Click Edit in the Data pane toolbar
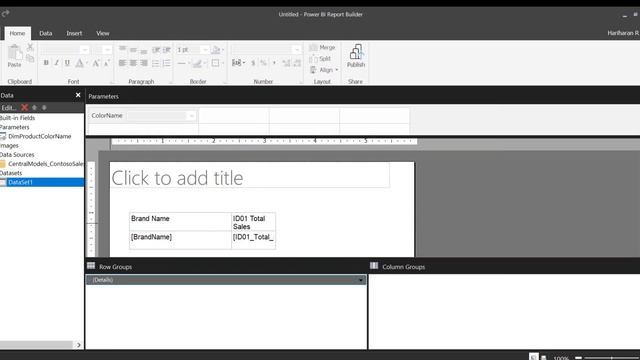Image resolution: width=640 pixels, height=360 pixels. point(9,108)
